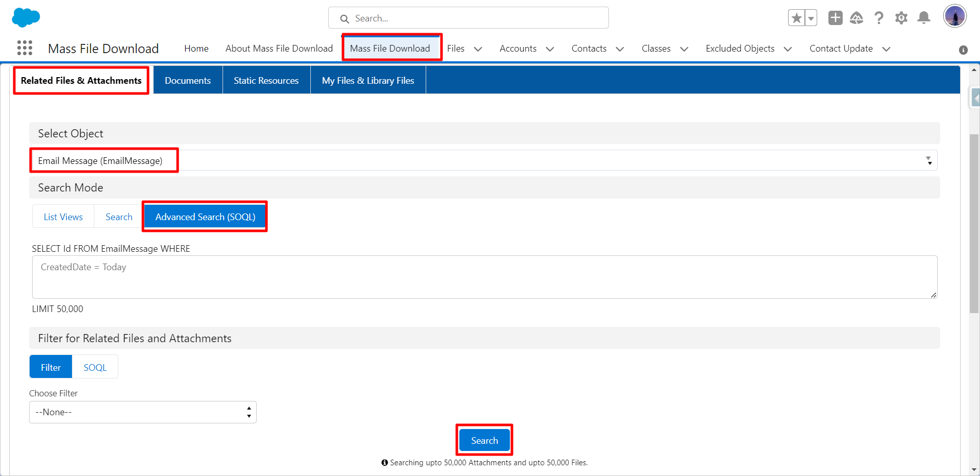Open the Select Object dropdown
This screenshot has width=980, height=476.
click(483, 160)
